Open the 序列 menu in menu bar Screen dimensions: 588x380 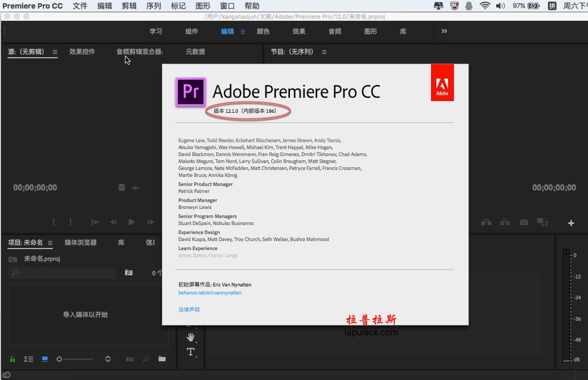[154, 6]
